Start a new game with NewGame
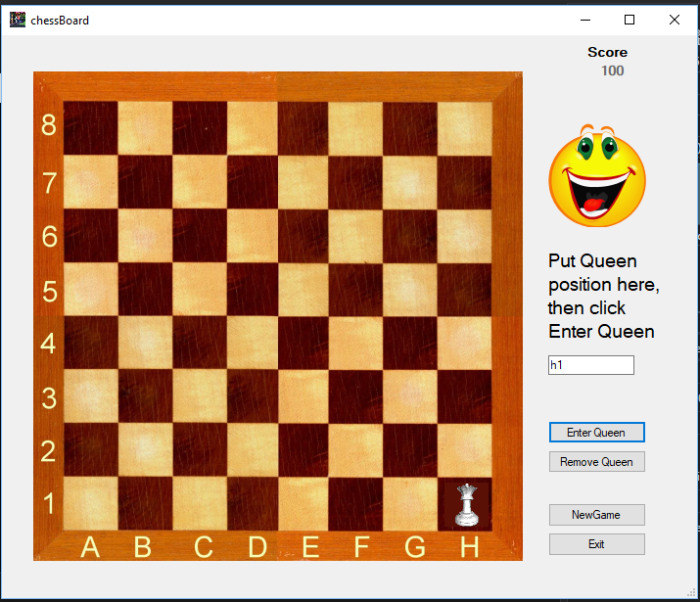This screenshot has width=700, height=602. (x=597, y=515)
